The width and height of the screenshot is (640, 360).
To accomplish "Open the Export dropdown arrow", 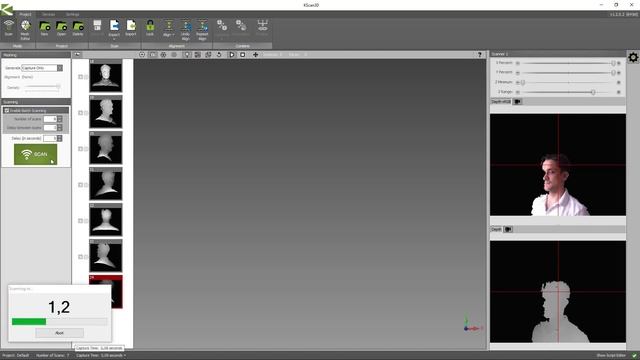I will click(x=114, y=39).
